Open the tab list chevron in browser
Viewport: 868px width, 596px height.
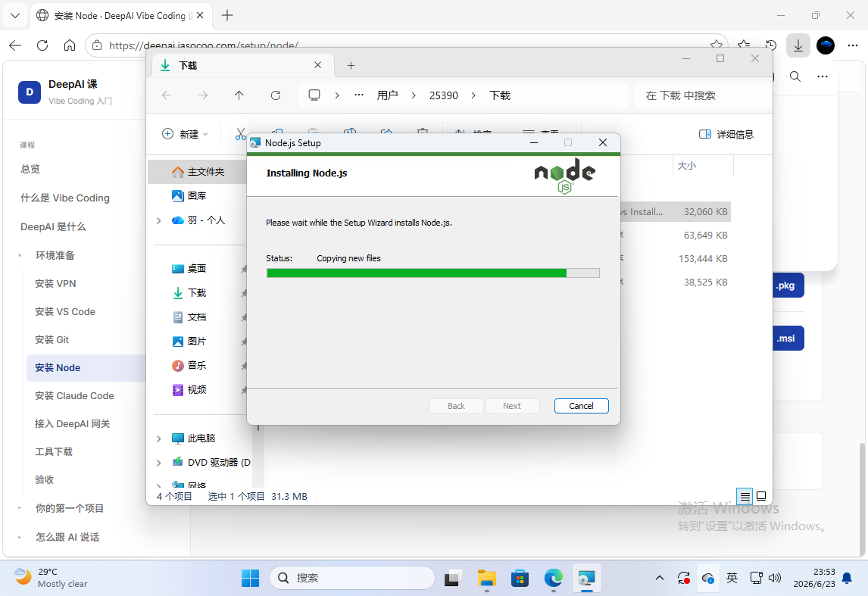(15, 15)
